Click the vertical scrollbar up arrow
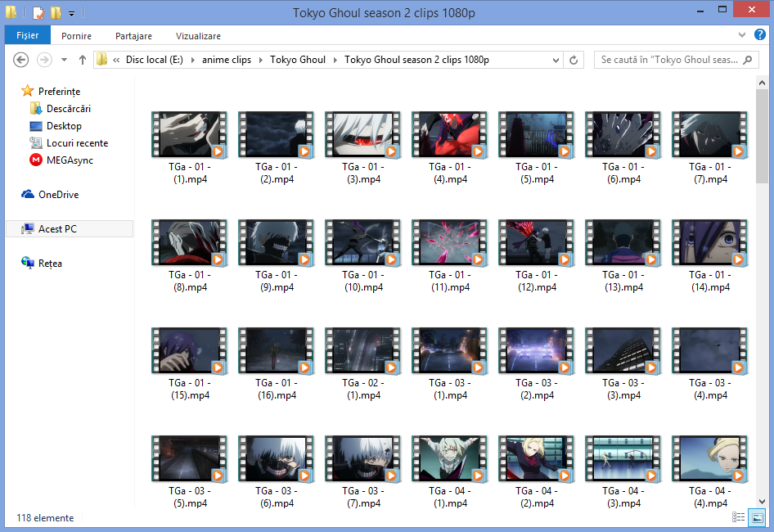 pyautogui.click(x=762, y=83)
